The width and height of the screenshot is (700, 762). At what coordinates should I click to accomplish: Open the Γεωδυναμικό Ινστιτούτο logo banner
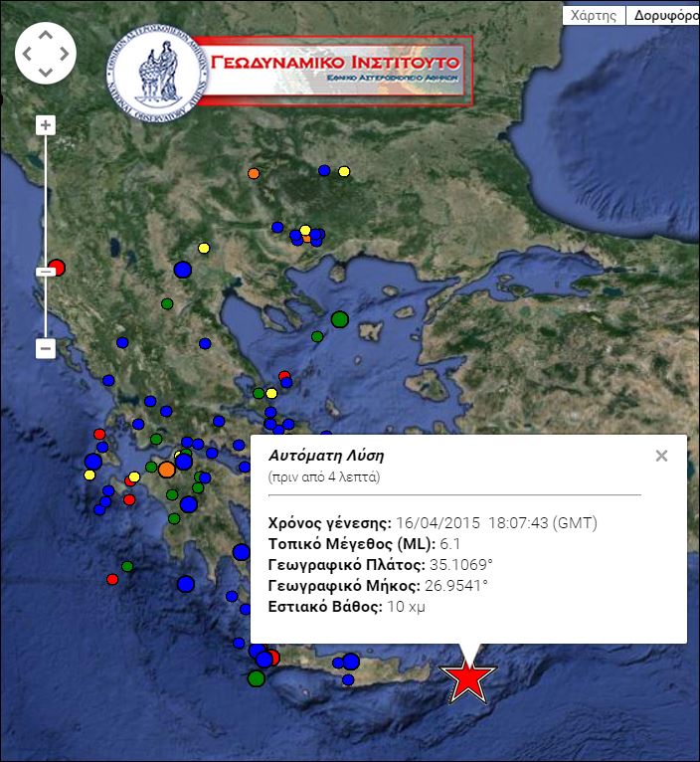pos(335,71)
